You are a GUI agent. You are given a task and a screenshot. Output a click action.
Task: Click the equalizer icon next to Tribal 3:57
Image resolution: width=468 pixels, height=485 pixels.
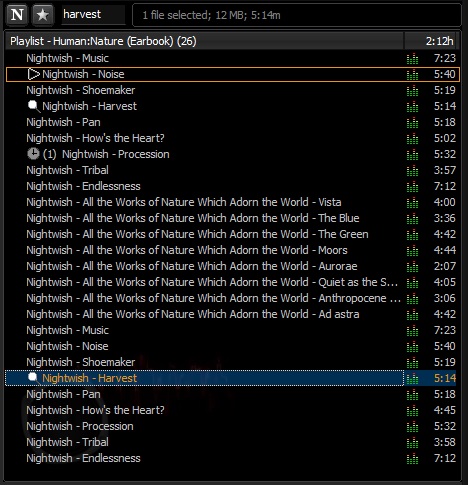coord(412,170)
